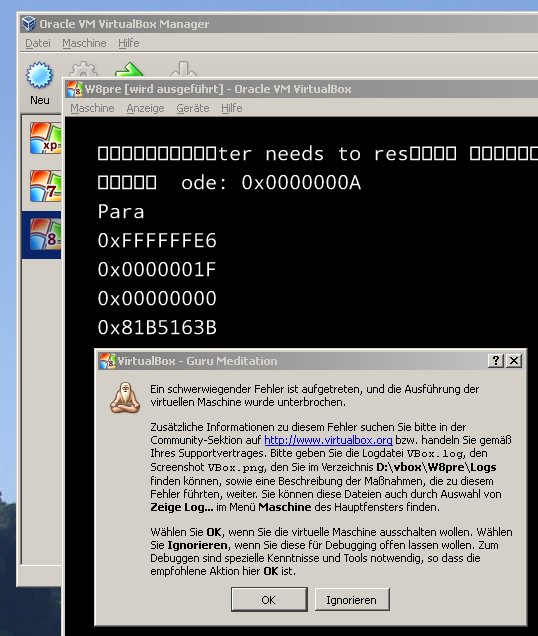
Task: Click the W8pre [wird ausgeführt] title bar
Action: [301, 89]
